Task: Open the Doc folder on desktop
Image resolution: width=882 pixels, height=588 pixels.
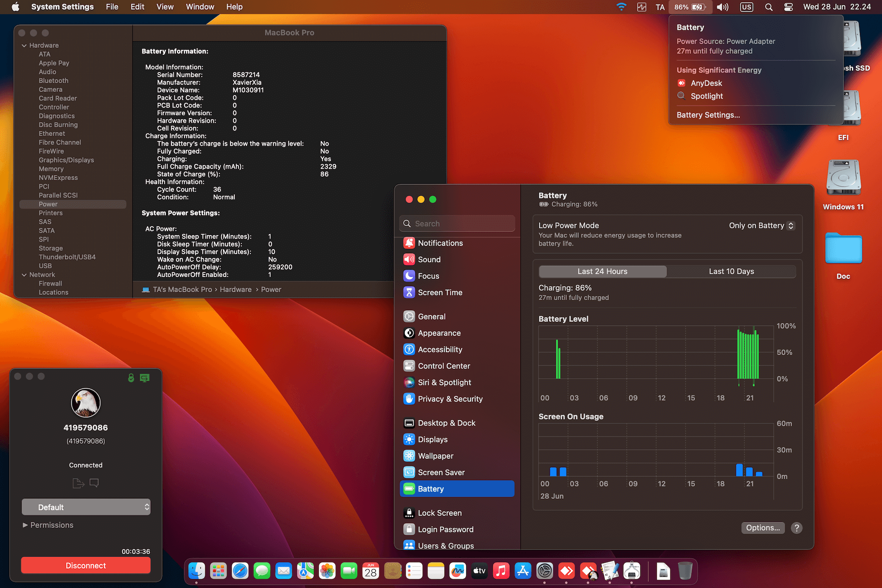Action: (x=843, y=256)
